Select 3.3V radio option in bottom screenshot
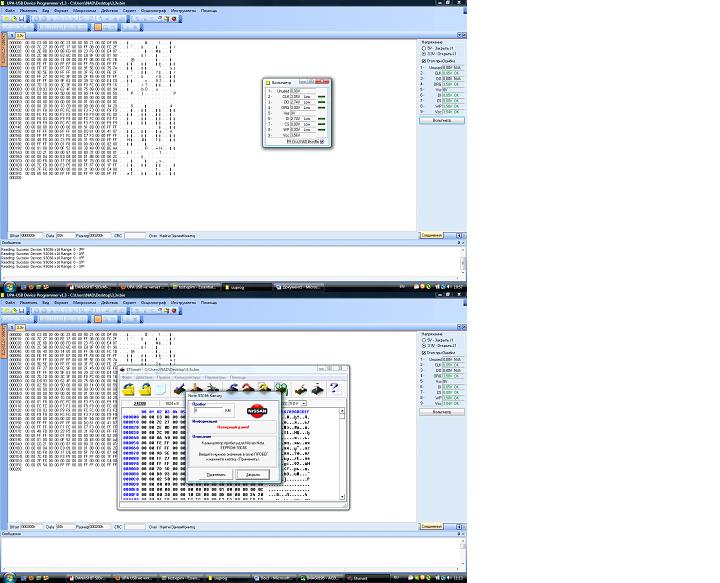This screenshot has height=583, width=720. pos(424,346)
